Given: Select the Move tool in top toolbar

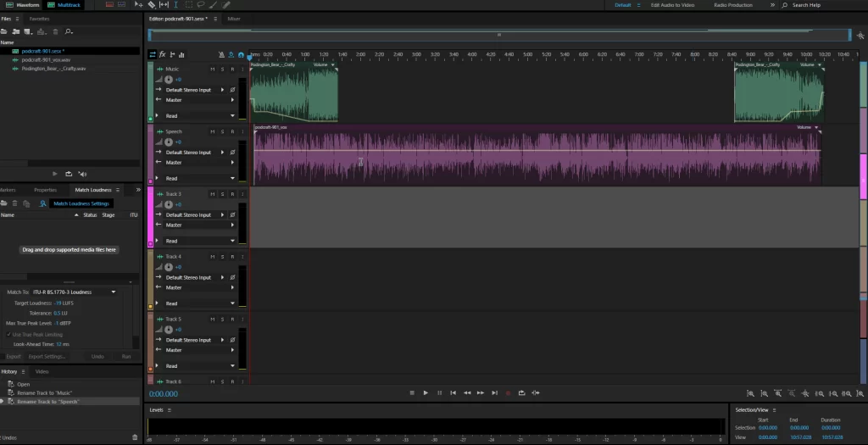Looking at the screenshot, I should click(x=138, y=5).
